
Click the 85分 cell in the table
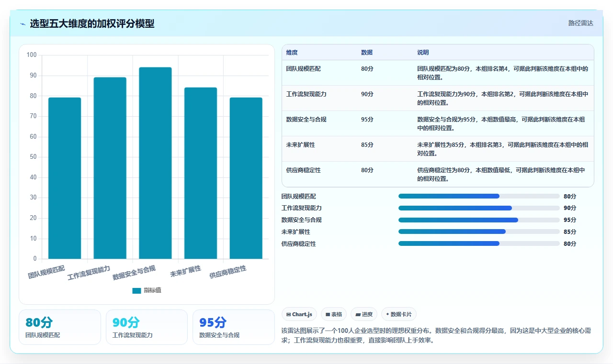pos(367,145)
